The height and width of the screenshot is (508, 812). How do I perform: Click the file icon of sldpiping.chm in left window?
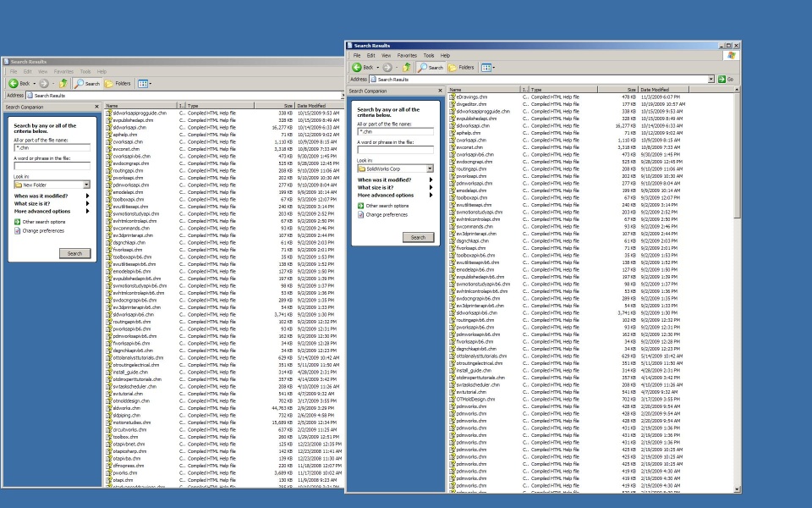click(109, 415)
